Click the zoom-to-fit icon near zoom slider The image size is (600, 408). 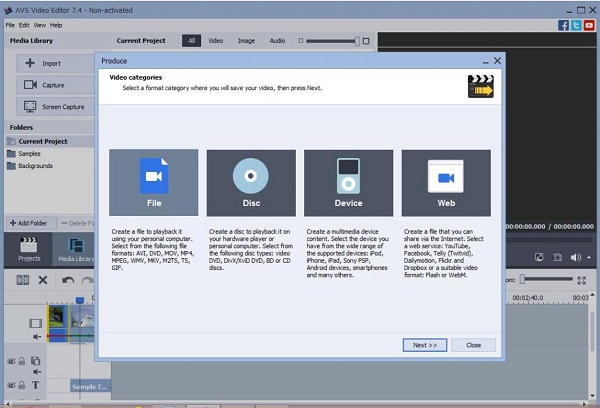pos(582,280)
